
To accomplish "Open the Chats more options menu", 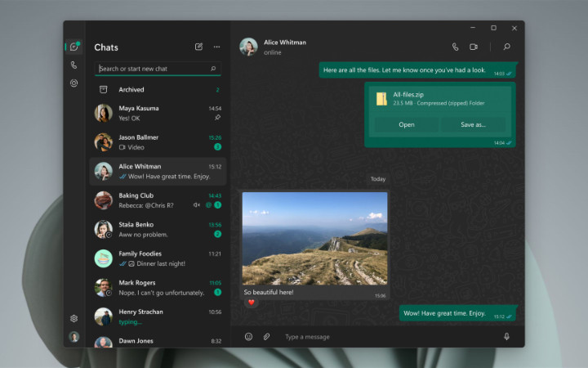I will click(216, 47).
